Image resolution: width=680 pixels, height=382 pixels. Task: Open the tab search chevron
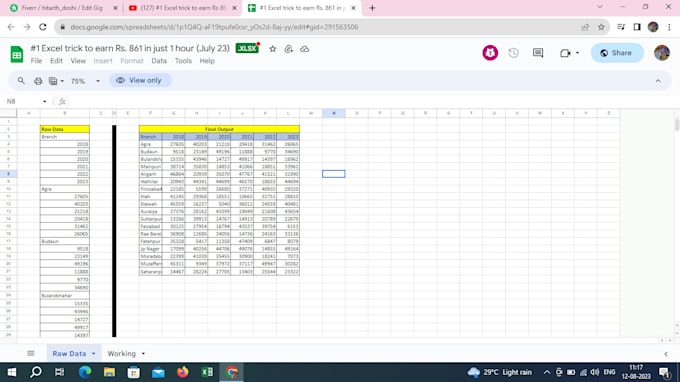[599, 7]
